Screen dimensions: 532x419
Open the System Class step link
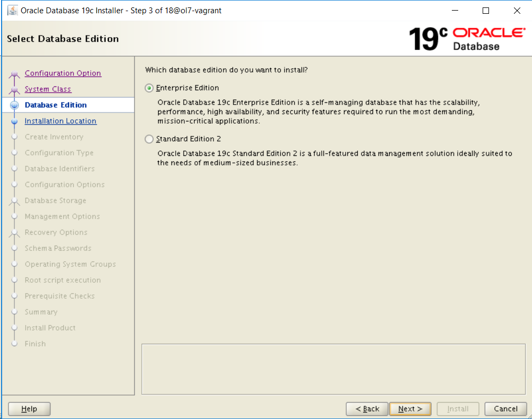pyautogui.click(x=48, y=89)
